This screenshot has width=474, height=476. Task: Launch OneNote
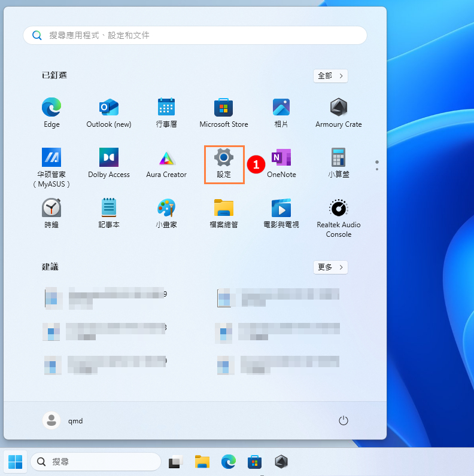coord(281,164)
